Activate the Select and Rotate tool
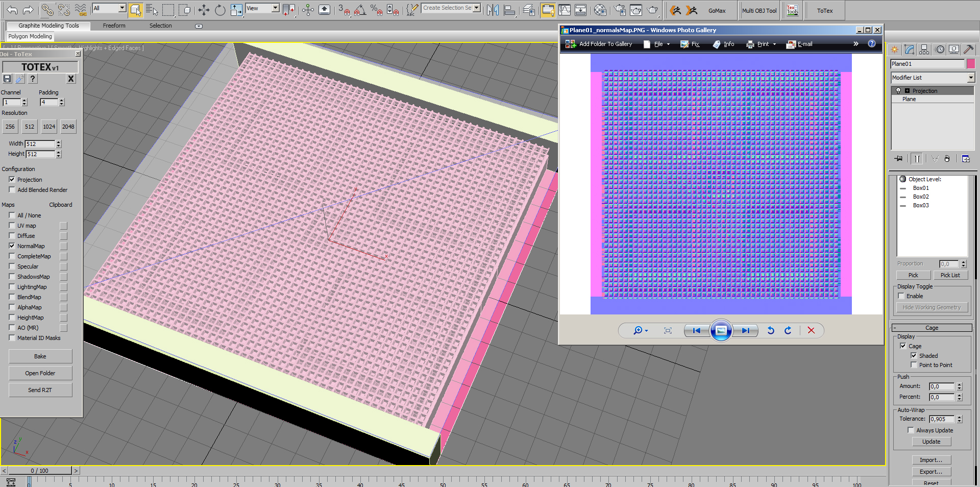This screenshot has width=980, height=487. click(220, 10)
